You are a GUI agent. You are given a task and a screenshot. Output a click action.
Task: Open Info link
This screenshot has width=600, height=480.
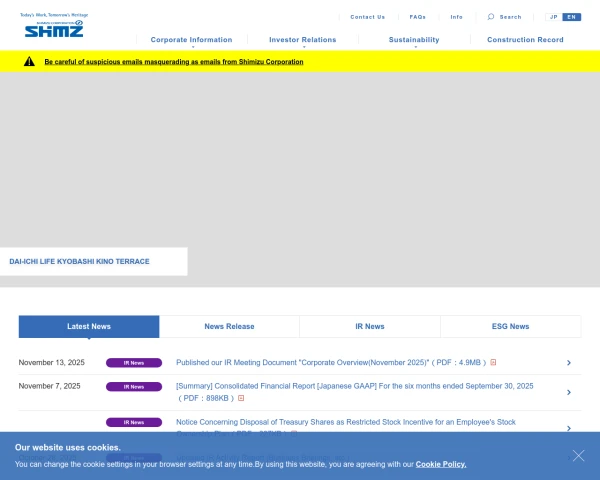(457, 17)
